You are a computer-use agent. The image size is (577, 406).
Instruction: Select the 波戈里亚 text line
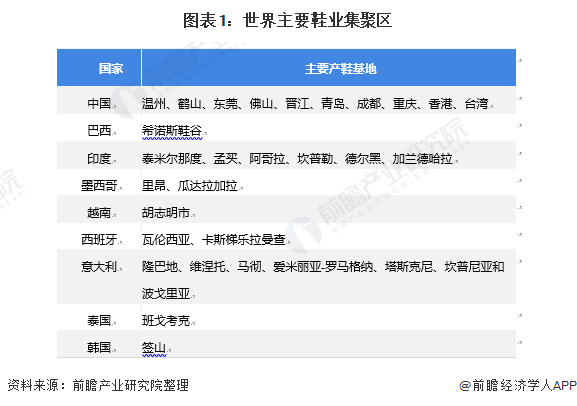tap(166, 294)
